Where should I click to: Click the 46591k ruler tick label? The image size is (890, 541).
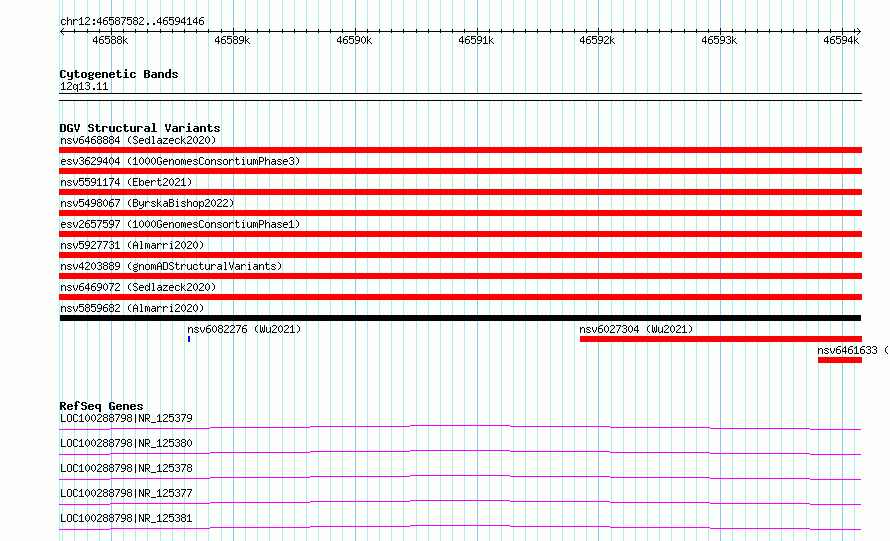click(x=476, y=40)
